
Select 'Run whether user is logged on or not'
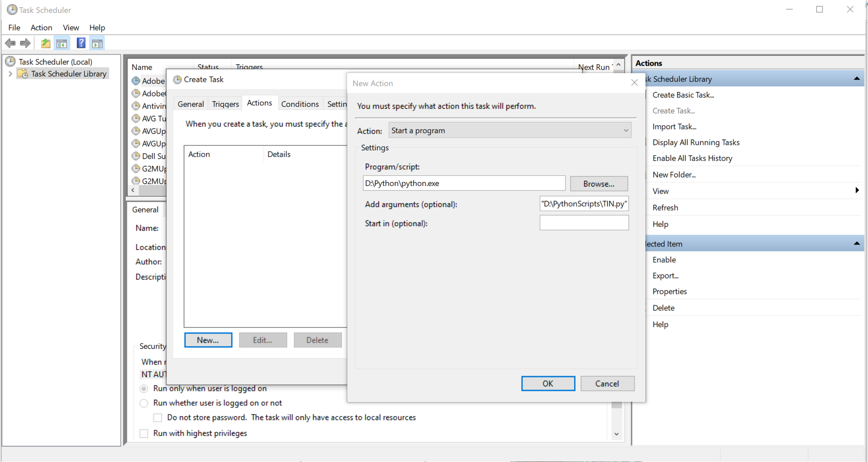(144, 403)
